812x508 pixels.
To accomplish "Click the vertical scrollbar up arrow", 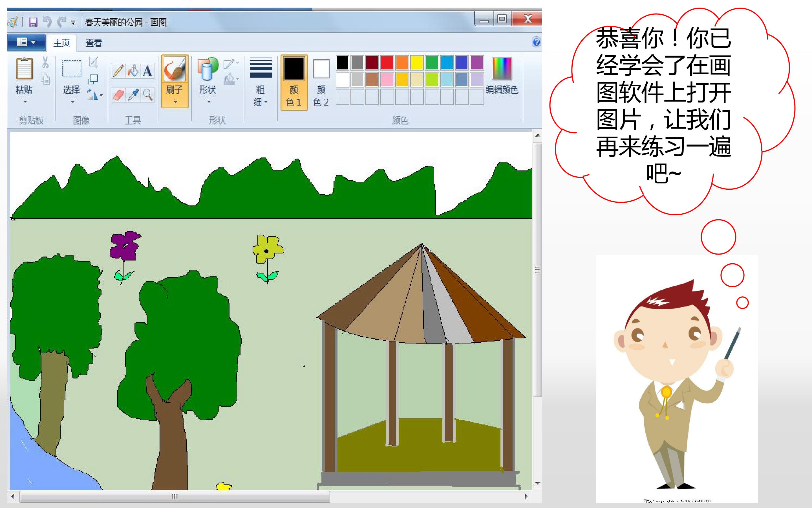I will [538, 135].
